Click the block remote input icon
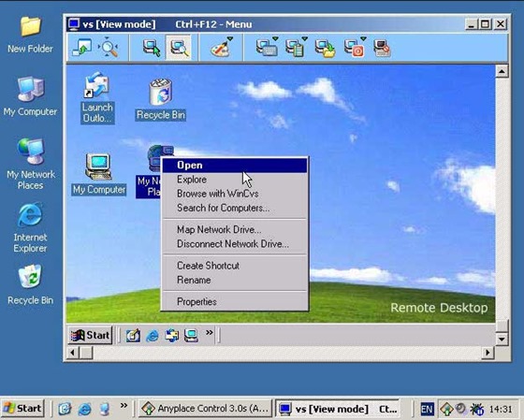The height and width of the screenshot is (420, 524). coord(382,49)
